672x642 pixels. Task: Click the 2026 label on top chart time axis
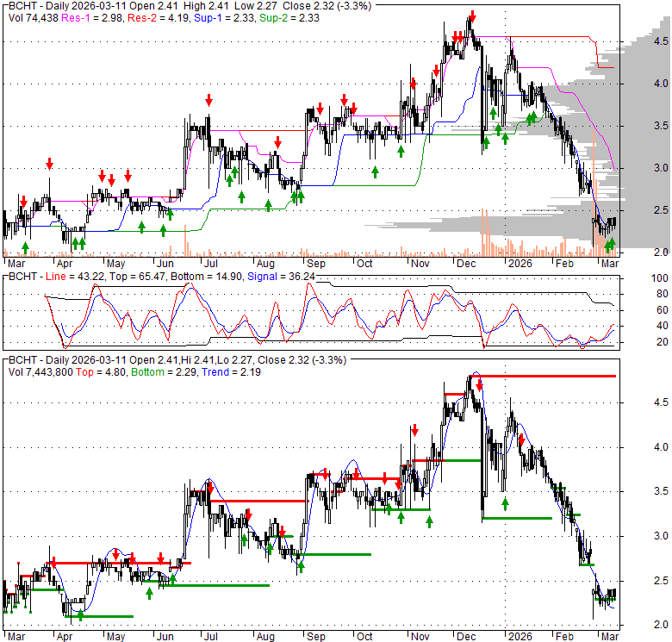coord(520,263)
